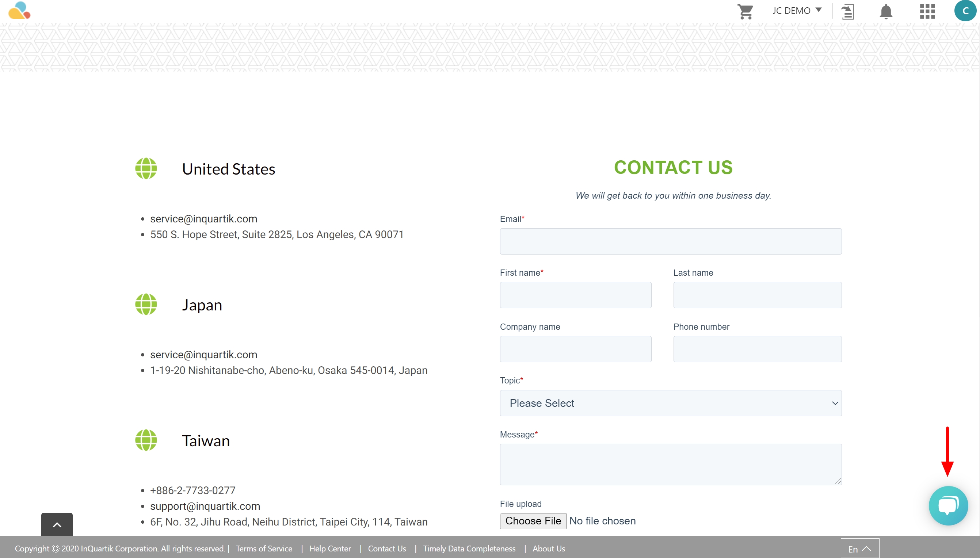Screen dimensions: 980x558
Task: Open the export list icon in header
Action: point(847,11)
